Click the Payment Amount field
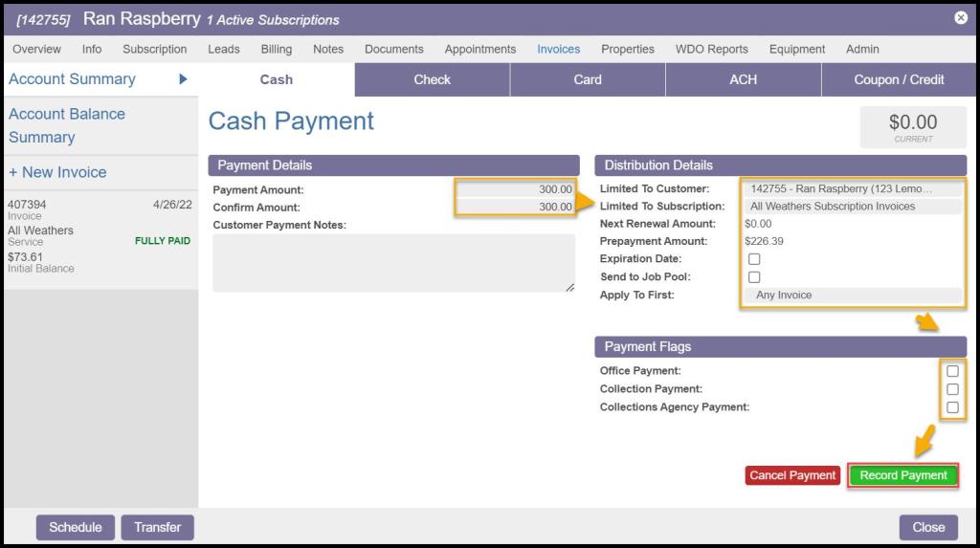This screenshot has height=548, width=980. point(515,190)
